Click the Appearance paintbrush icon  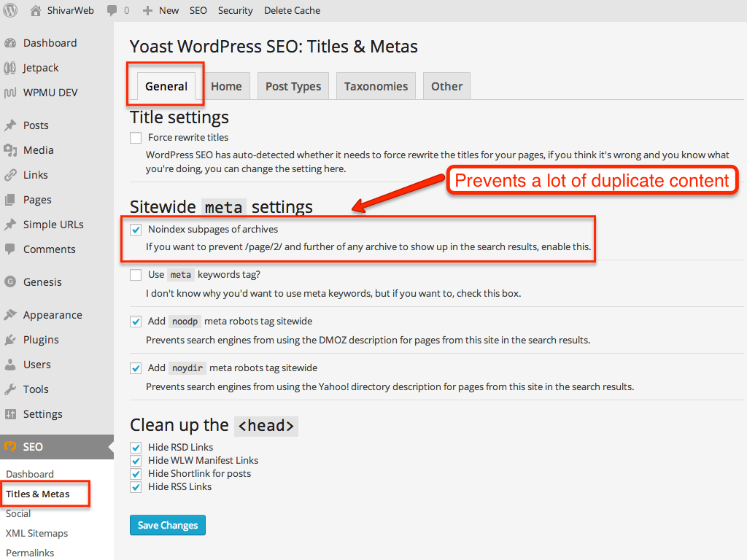tap(10, 315)
